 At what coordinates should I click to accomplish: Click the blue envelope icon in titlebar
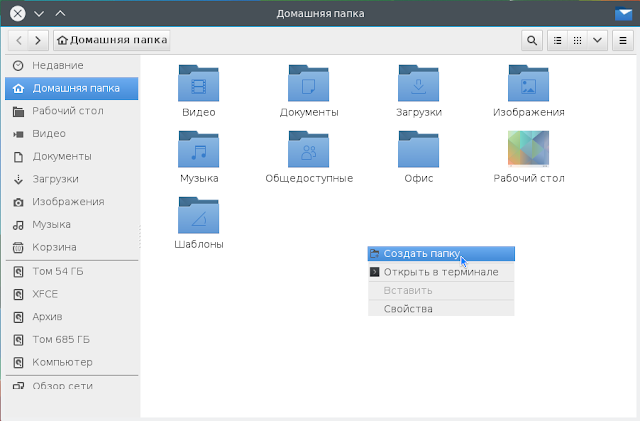[623, 14]
